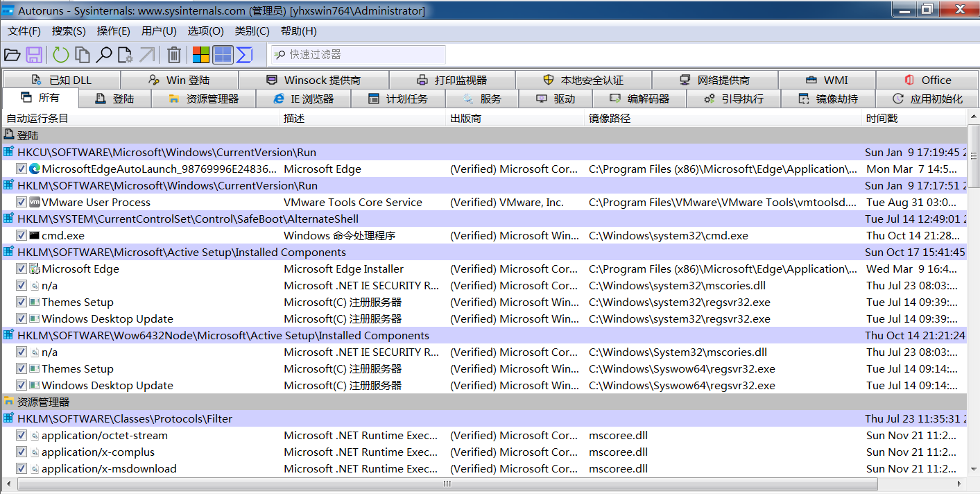Click the Open file folder toolbar icon
980x494 pixels.
pos(12,55)
